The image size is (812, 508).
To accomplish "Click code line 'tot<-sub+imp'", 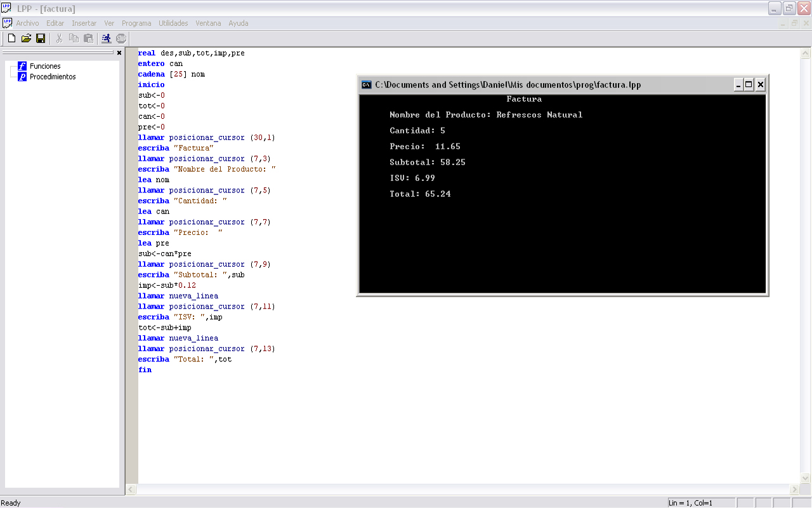I will click(x=164, y=328).
